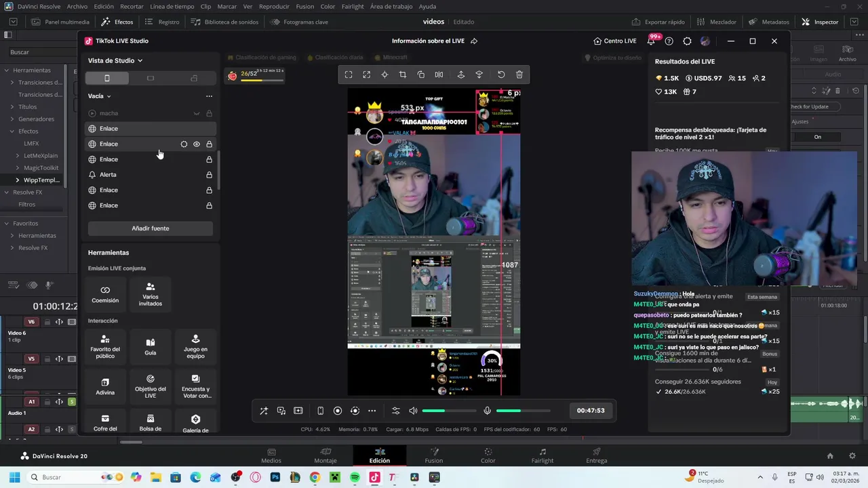Start recording with the record button
Screen dimensions: 868x488
(x=338, y=411)
